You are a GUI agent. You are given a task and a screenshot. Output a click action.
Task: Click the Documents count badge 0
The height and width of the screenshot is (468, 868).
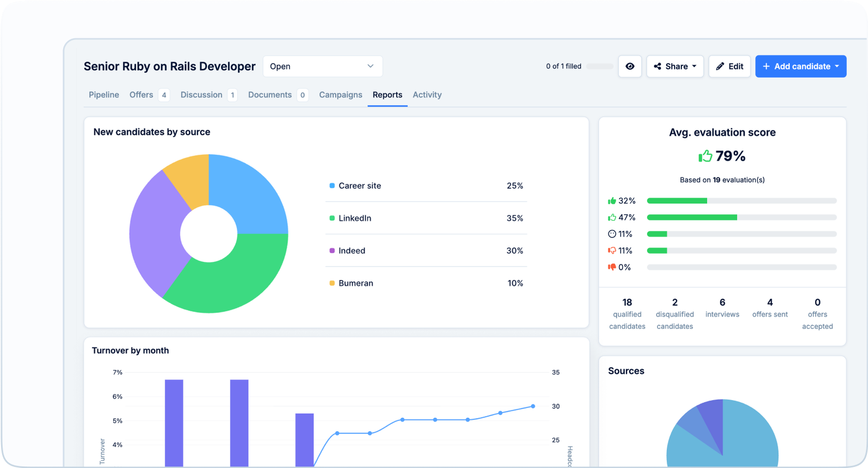click(x=302, y=95)
